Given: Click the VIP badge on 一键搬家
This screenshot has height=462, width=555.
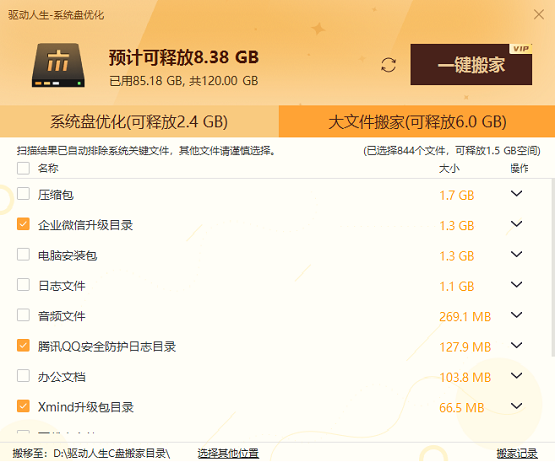Looking at the screenshot, I should click(521, 49).
